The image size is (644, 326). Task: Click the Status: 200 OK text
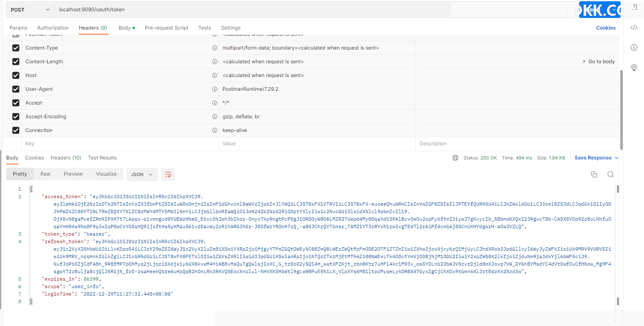click(x=480, y=158)
